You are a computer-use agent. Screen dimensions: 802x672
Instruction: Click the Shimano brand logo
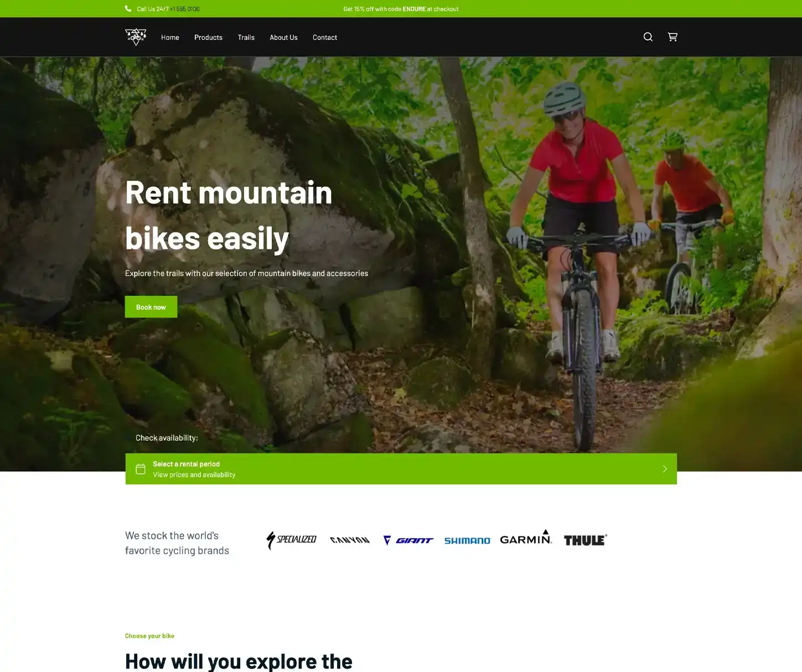coord(467,540)
